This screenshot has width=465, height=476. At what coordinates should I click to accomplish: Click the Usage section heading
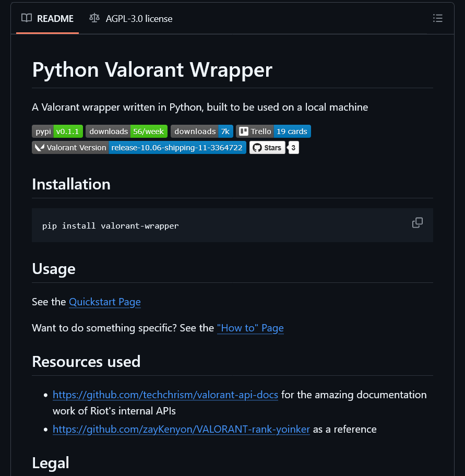click(x=54, y=269)
